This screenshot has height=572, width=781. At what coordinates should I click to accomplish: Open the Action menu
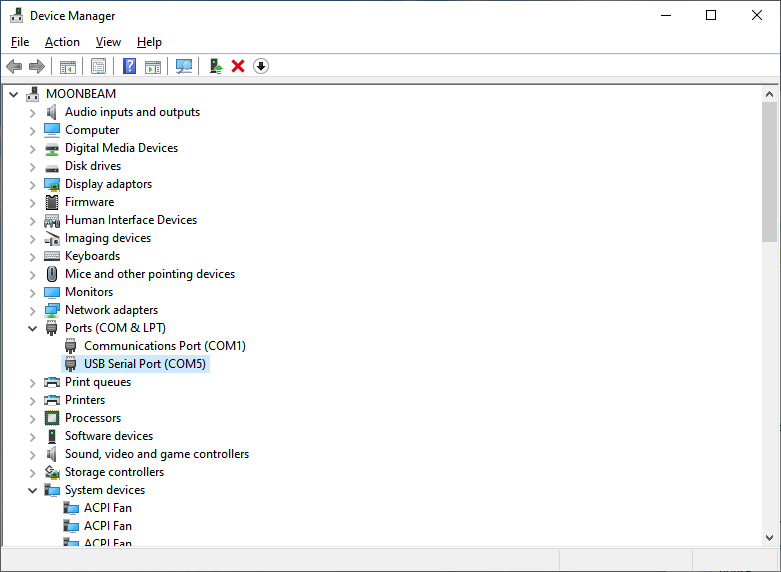coord(62,42)
